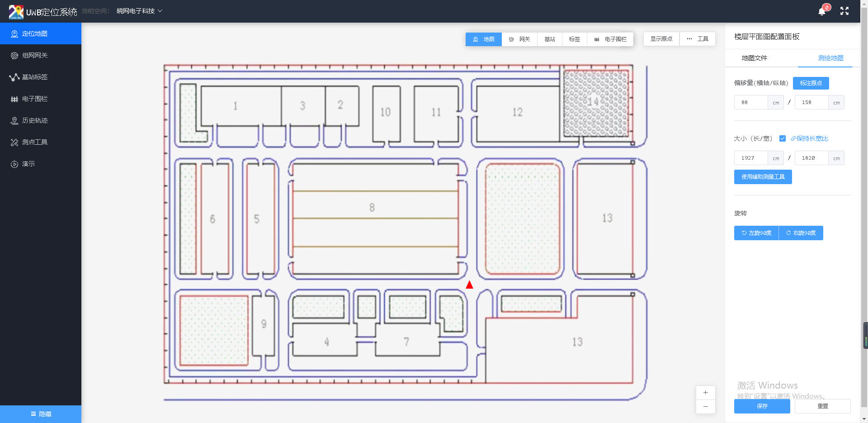This screenshot has height=423, width=868.
Task: Uncheck the 保持长宽比 checkbox
Action: tap(783, 138)
